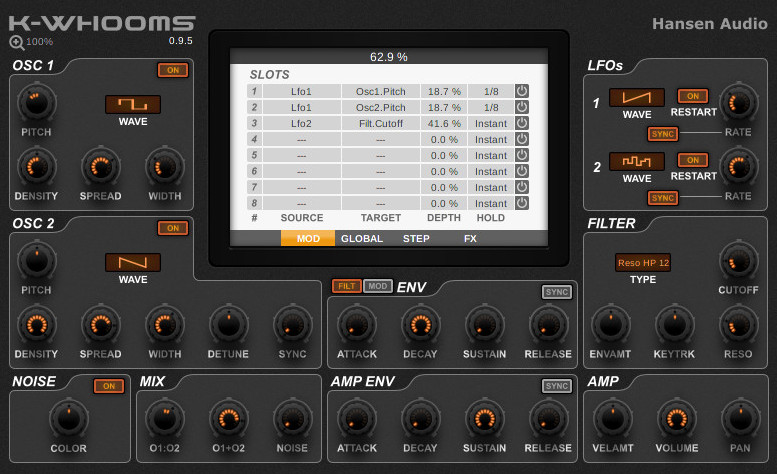Click AMP PAN knob

pyautogui.click(x=740, y=419)
